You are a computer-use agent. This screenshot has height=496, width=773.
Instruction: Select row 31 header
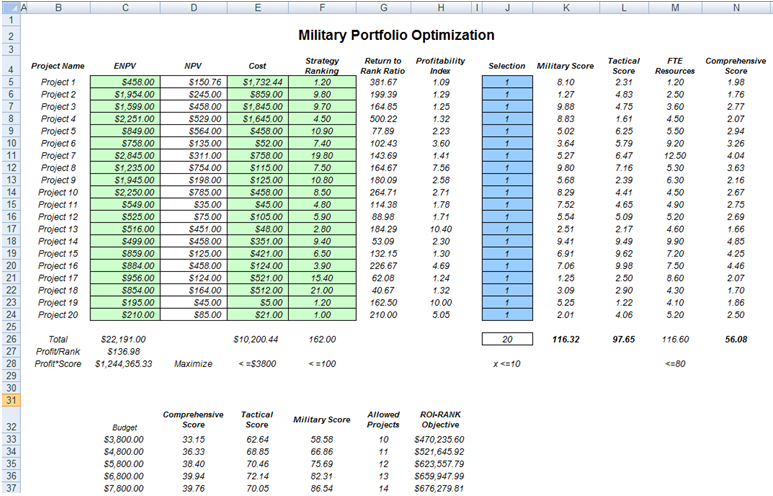pyautogui.click(x=11, y=400)
